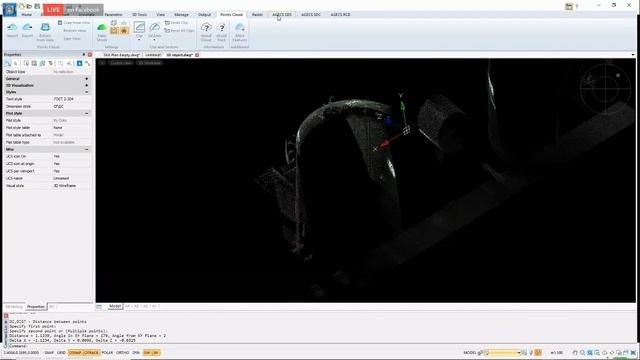640x360 pixels.
Task: Click the Plot style table value
Action: 71,128
